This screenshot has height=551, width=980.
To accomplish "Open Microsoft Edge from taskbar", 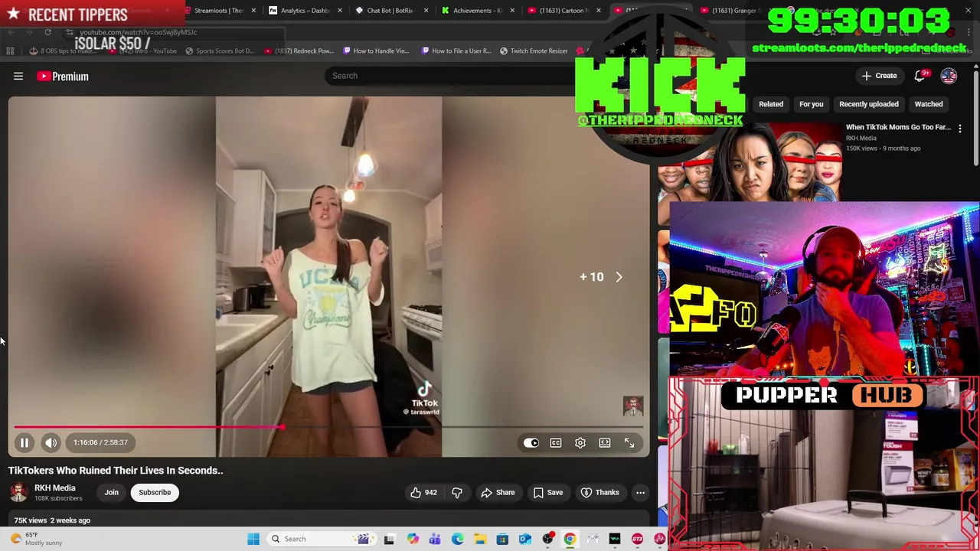I will tap(458, 539).
